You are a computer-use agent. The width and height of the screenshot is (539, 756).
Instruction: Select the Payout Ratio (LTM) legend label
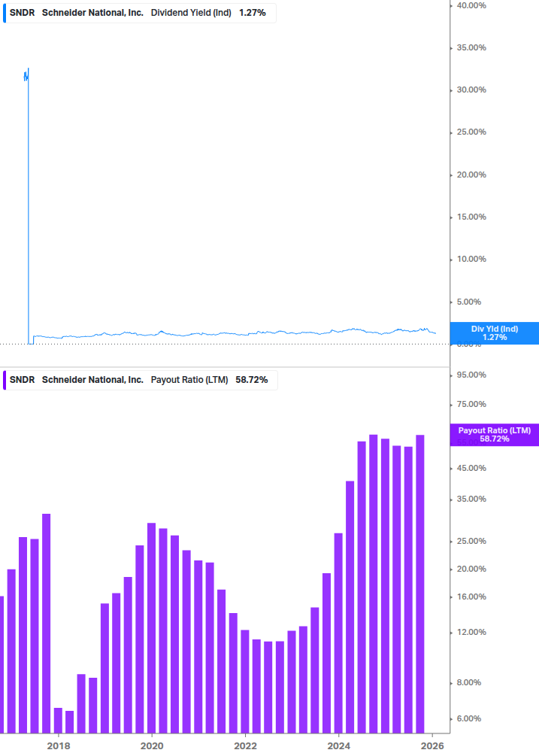[x=189, y=380]
